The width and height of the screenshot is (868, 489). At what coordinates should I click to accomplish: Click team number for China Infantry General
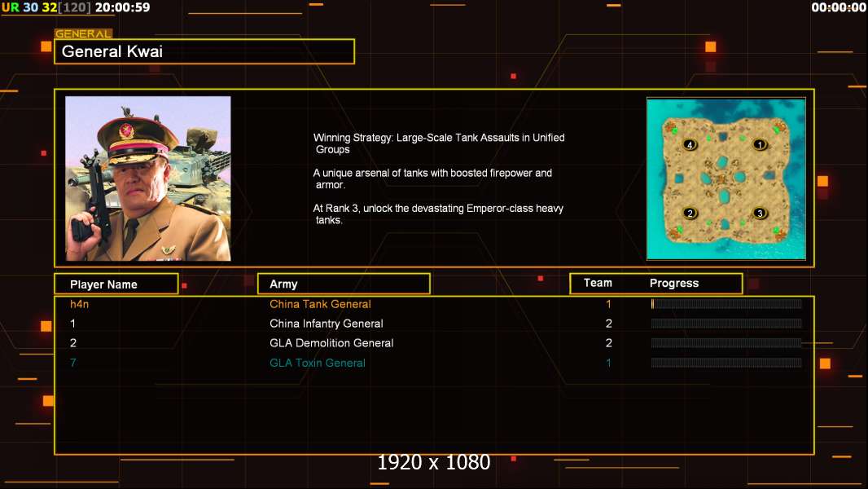point(608,324)
